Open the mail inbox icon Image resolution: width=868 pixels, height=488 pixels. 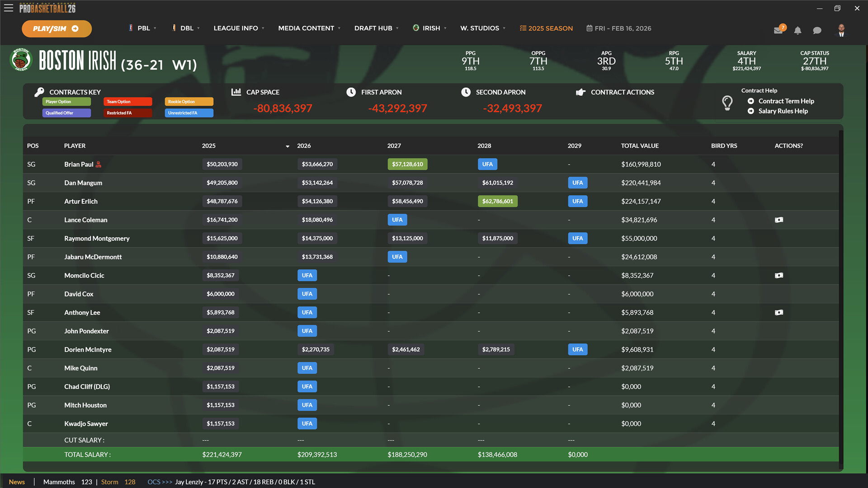click(778, 30)
